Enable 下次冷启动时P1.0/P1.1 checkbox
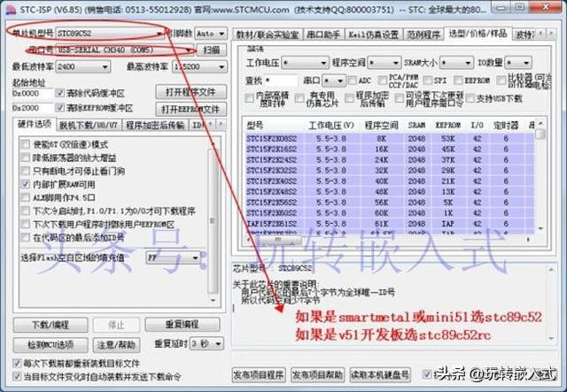The image size is (567, 392). click(25, 211)
